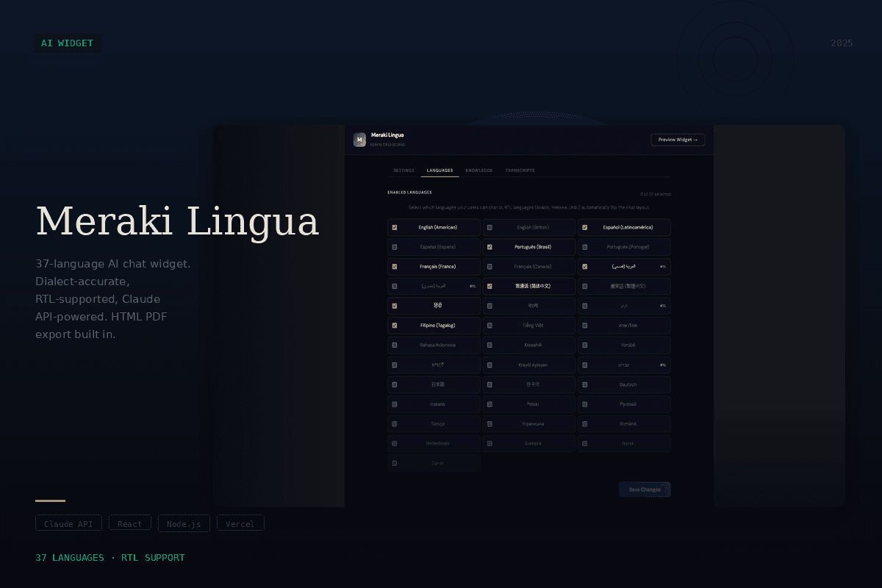Enable the English (British) checkbox
Viewport: 882px width, 588px height.
coord(490,228)
